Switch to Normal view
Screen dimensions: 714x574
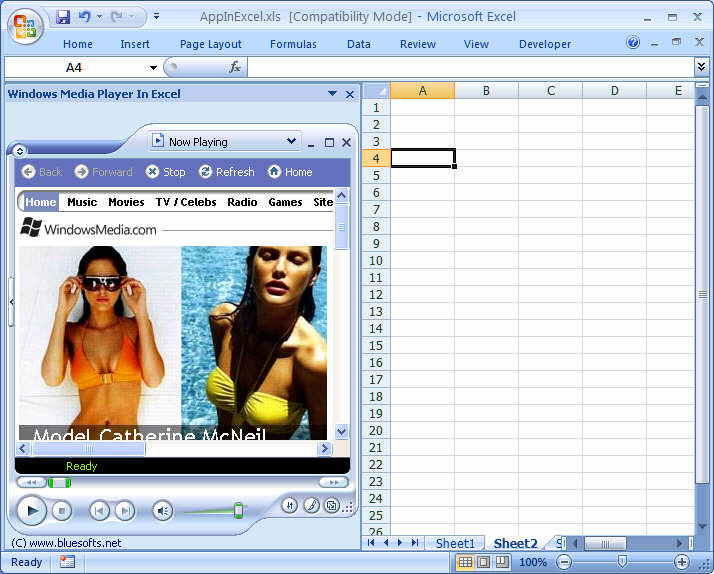[x=465, y=562]
